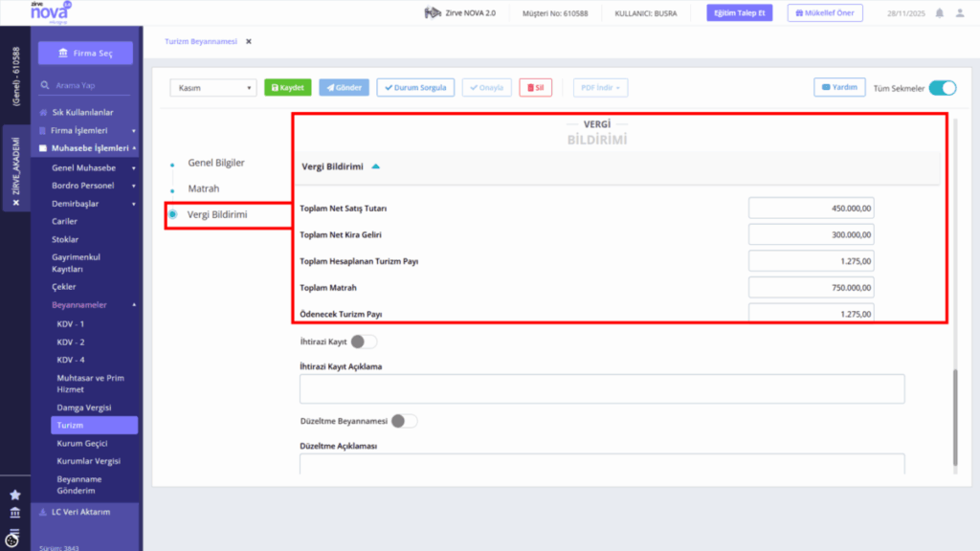Click Eğitim Talep Et button
Viewport: 980px width, 551px height.
(740, 13)
